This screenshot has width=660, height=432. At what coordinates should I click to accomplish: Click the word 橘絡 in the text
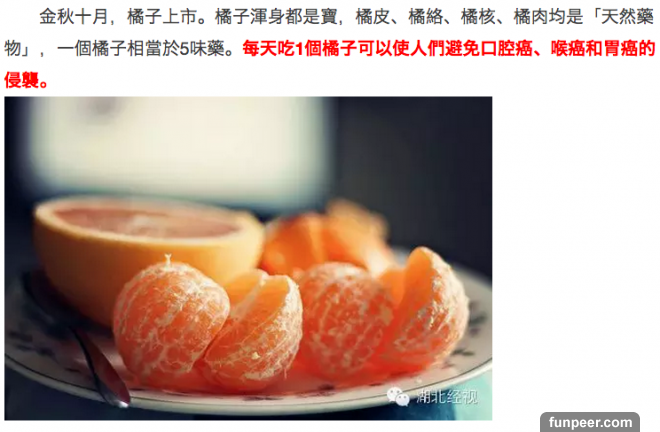[426, 17]
